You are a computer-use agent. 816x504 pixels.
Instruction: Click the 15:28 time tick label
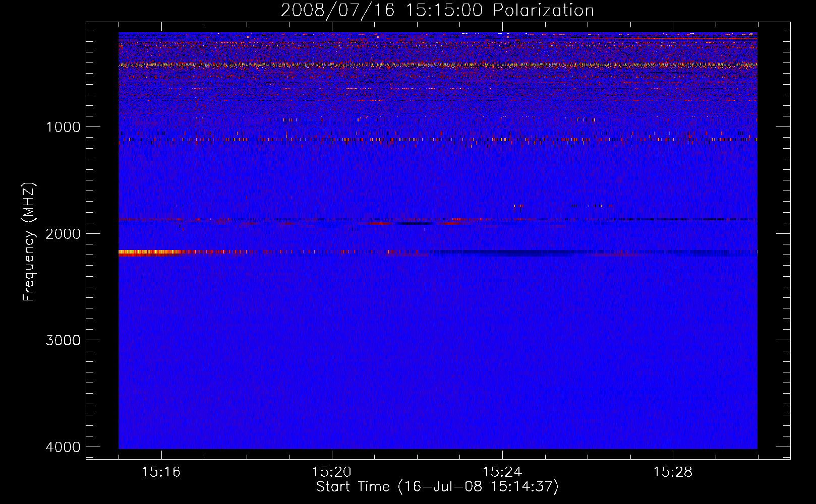coord(673,472)
